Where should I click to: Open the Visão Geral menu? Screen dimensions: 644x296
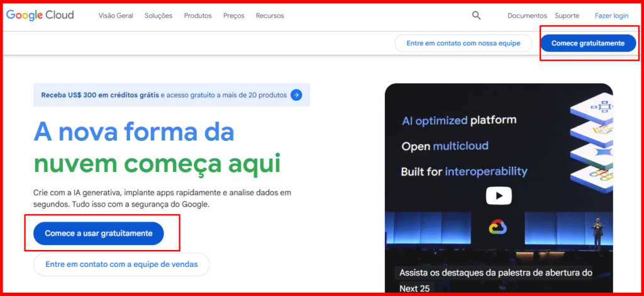116,16
